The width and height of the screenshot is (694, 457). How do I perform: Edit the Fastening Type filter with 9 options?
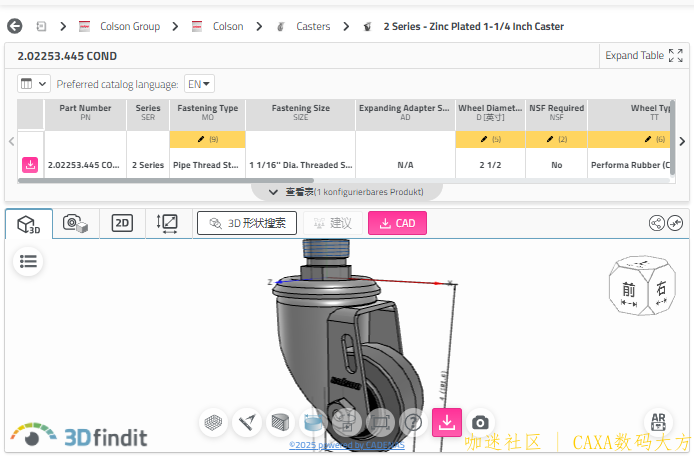click(x=207, y=139)
